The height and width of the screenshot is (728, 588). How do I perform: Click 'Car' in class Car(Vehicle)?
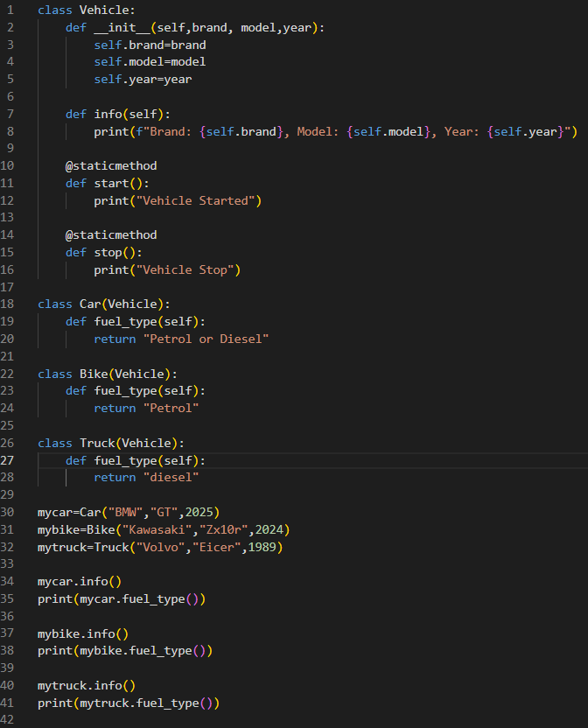(90, 304)
